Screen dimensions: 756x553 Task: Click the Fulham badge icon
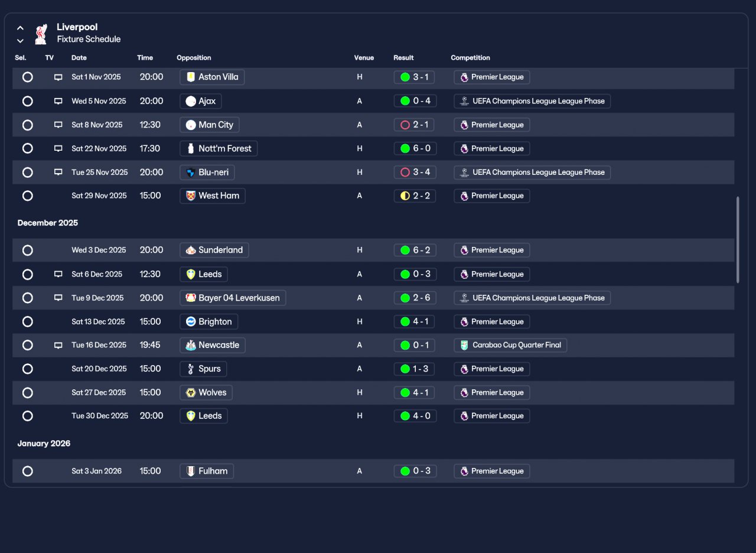click(x=190, y=471)
